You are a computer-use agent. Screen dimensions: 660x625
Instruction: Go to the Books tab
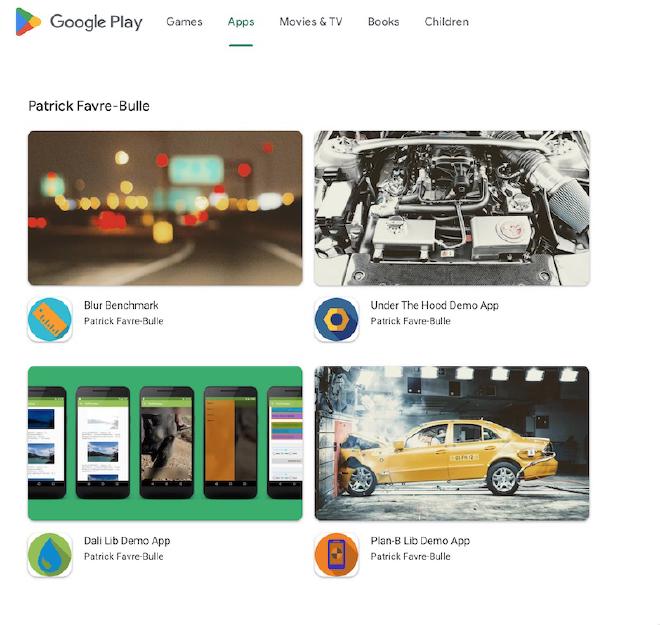pos(383,22)
